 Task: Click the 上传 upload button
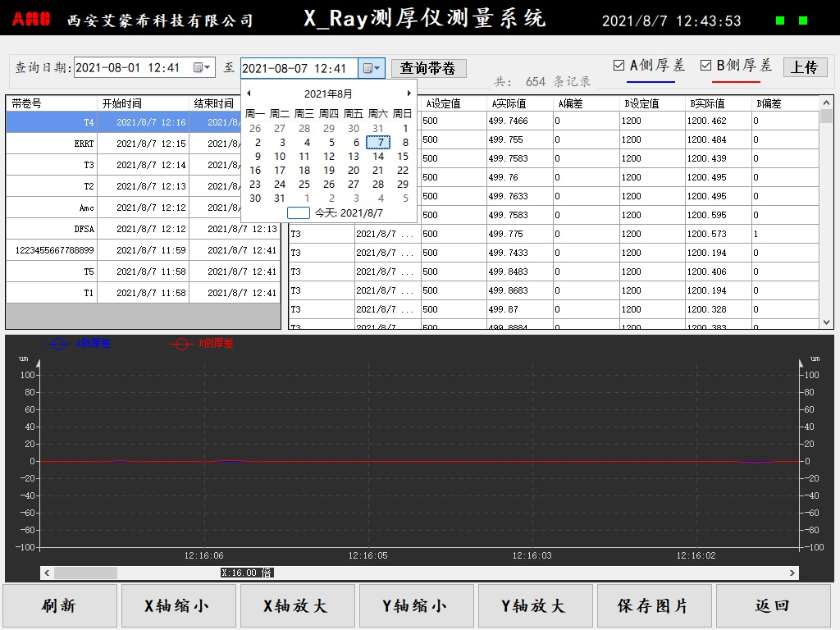tap(805, 67)
